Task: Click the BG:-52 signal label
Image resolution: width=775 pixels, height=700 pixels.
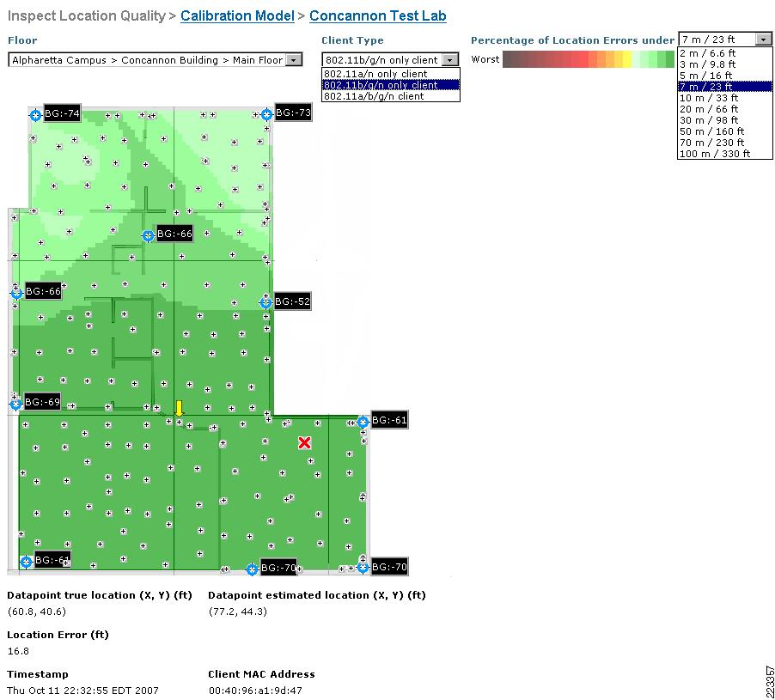Action: click(x=292, y=301)
